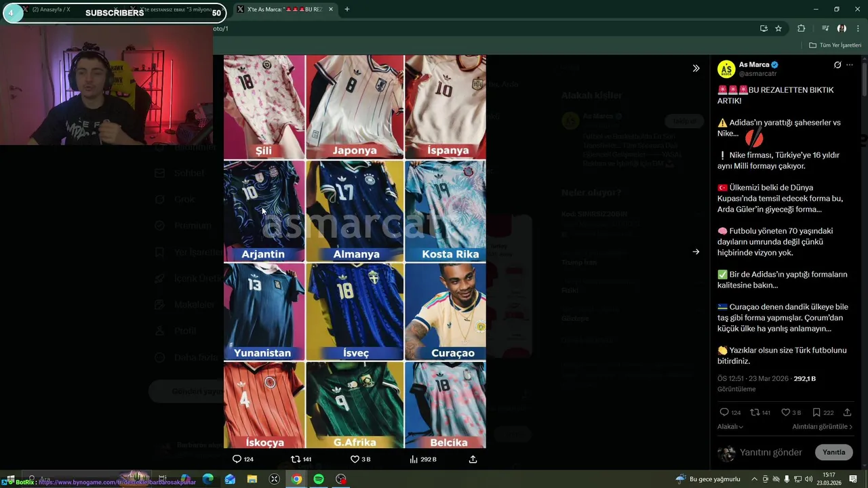868x488 pixels.
Task: Select the Almanya jersey tile
Action: tap(355, 211)
